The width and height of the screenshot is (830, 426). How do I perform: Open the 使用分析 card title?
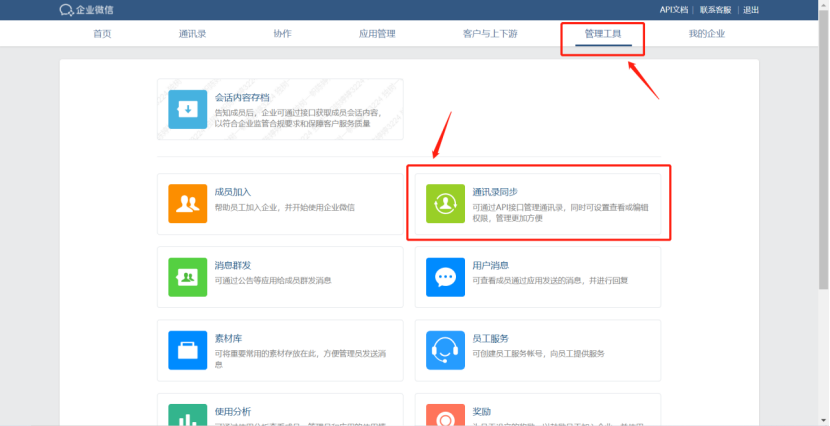coord(233,411)
